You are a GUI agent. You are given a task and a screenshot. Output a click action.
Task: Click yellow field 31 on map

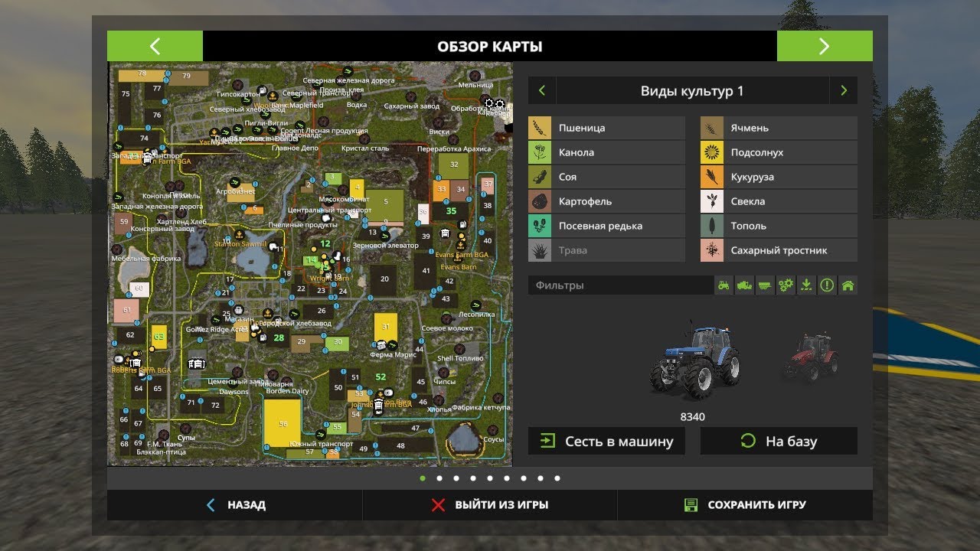pos(386,327)
